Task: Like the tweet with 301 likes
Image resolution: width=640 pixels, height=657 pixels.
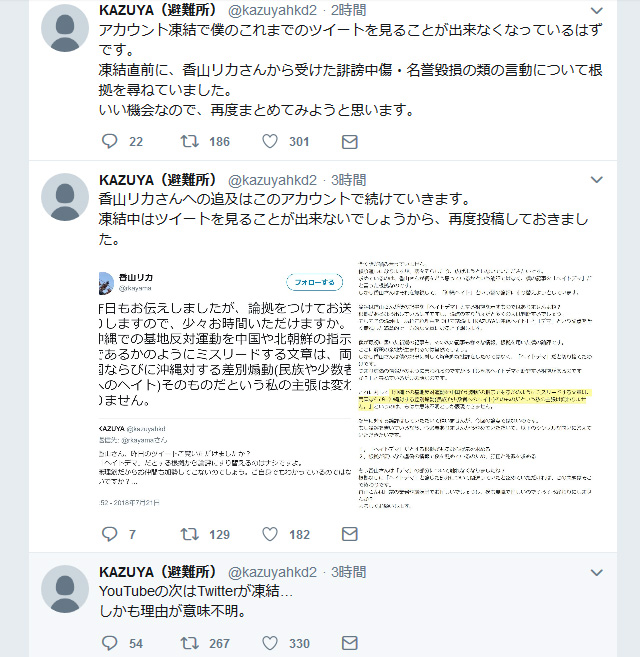Action: pos(270,141)
